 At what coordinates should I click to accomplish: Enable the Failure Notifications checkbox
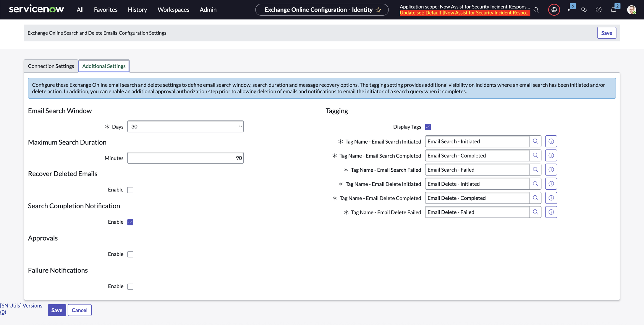(130, 287)
